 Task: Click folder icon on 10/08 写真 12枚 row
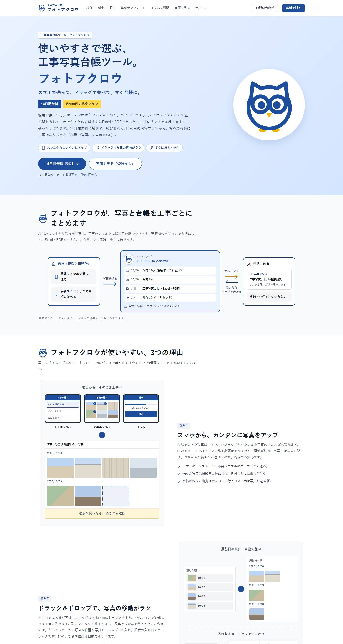[x=127, y=271]
